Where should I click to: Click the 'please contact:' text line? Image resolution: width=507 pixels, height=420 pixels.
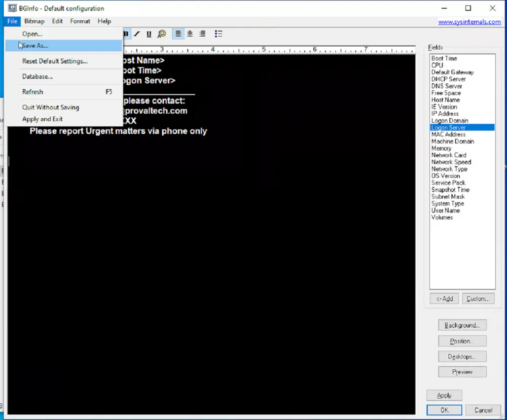pos(154,100)
